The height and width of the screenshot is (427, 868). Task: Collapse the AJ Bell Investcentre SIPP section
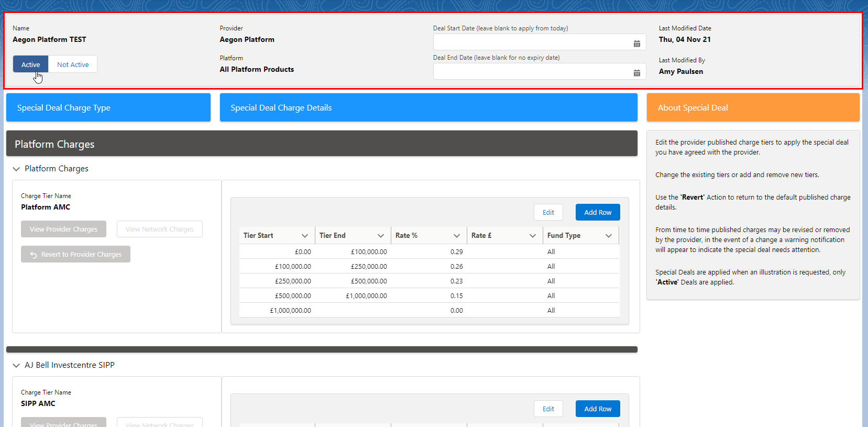(16, 365)
